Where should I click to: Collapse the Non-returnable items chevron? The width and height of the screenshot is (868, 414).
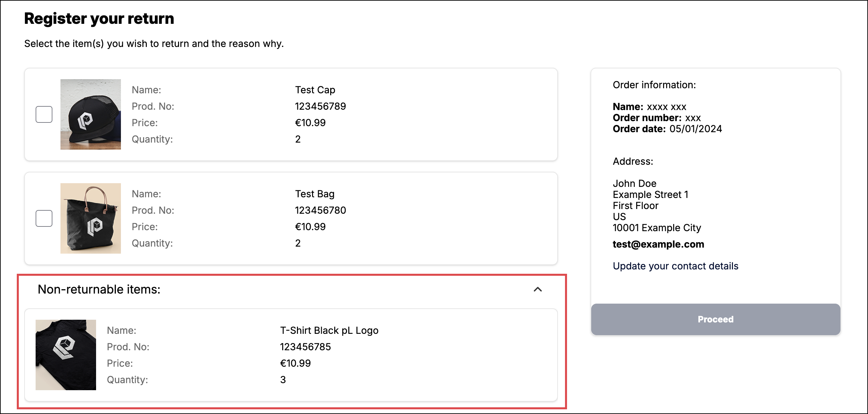[538, 290]
